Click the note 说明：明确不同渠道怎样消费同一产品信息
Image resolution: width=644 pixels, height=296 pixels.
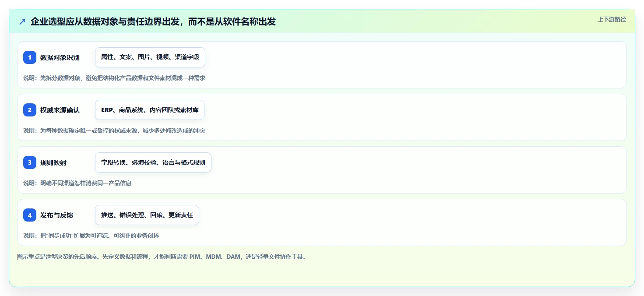[x=77, y=183]
